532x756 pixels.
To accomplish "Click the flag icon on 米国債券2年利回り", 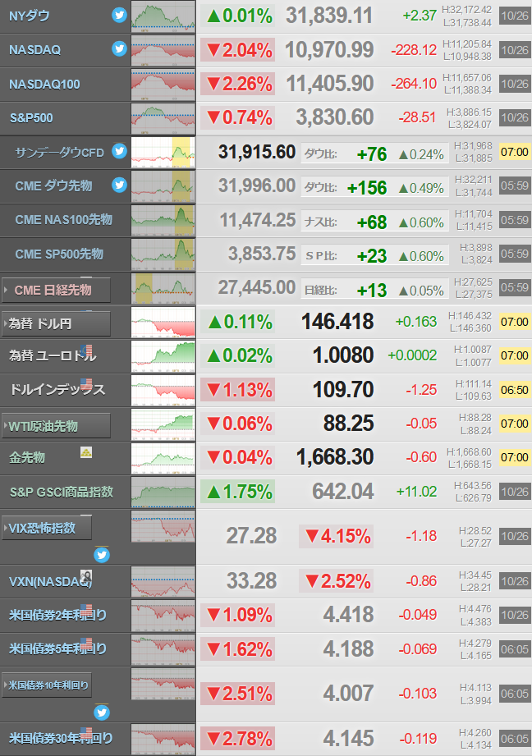I will click(x=86, y=609).
